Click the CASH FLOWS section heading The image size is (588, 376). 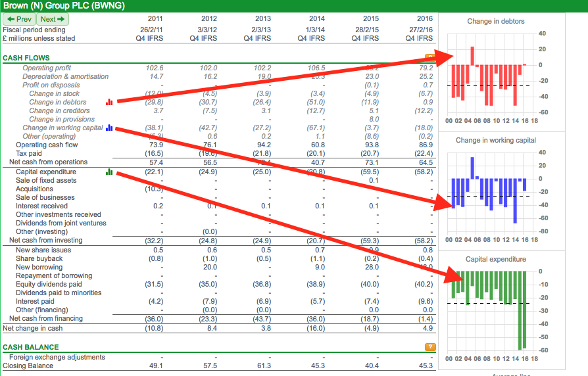(x=26, y=58)
